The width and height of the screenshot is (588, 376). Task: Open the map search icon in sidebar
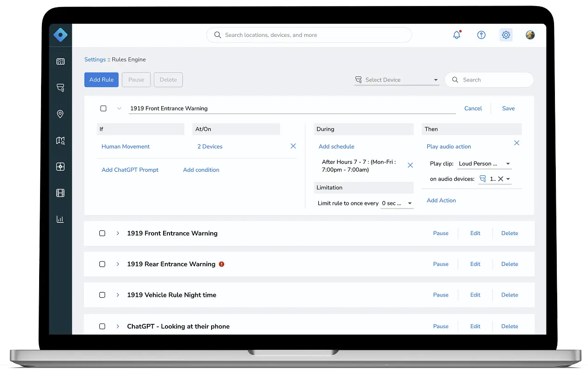pos(60,140)
